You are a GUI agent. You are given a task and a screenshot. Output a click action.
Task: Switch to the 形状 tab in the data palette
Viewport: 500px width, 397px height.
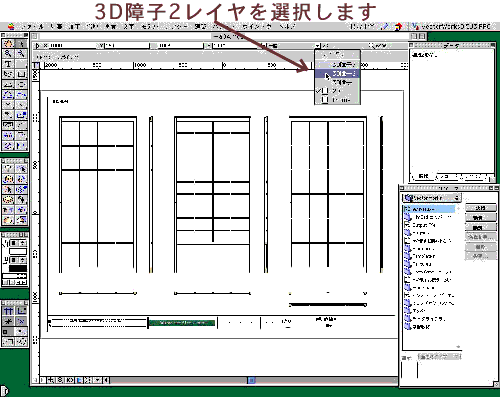(x=423, y=176)
